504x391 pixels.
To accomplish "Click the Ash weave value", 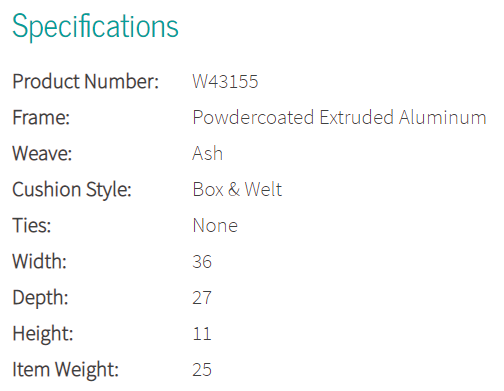I will pos(207,153).
